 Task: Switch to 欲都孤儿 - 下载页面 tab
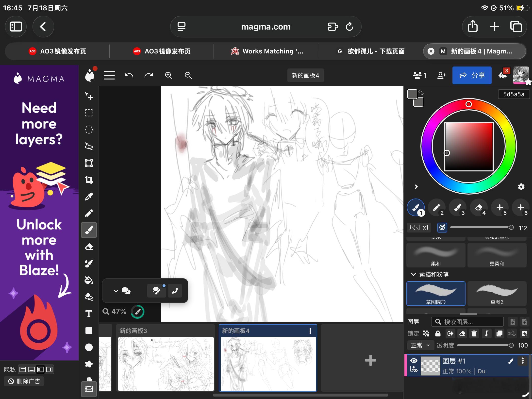(x=370, y=51)
